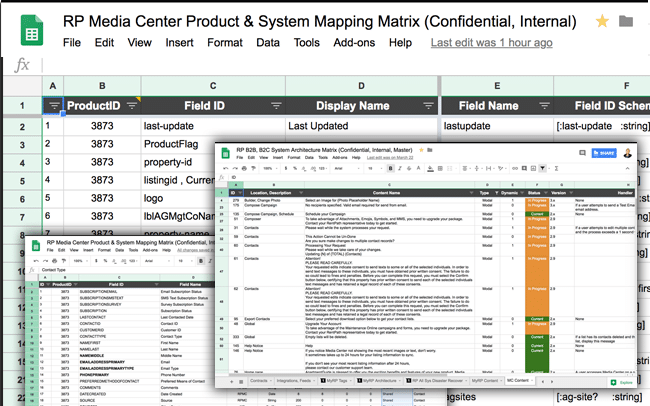Screen dimensions: 650x406
Task: Open the Display Name column filter
Action: click(x=428, y=106)
